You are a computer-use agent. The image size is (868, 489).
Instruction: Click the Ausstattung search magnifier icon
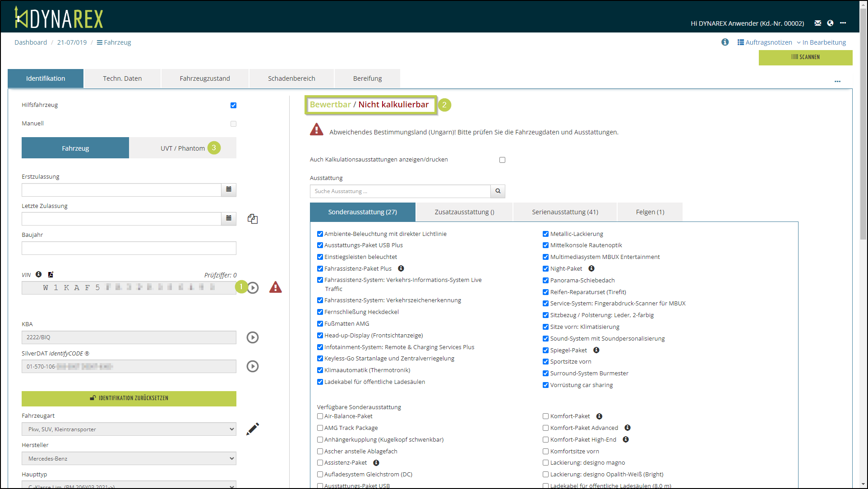point(498,191)
